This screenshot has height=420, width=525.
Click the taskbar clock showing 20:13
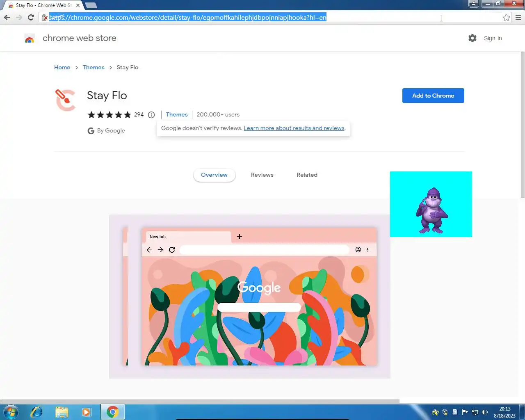tap(504, 412)
